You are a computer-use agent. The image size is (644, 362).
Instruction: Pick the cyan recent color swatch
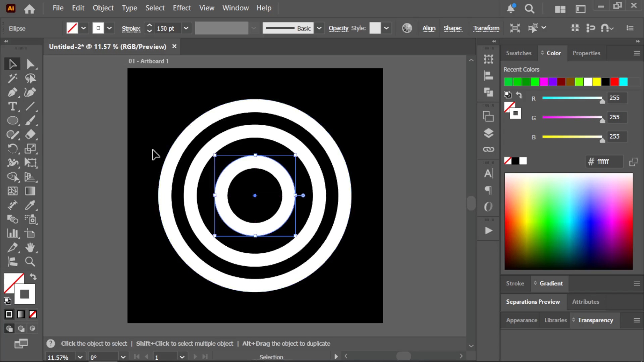tap(623, 82)
